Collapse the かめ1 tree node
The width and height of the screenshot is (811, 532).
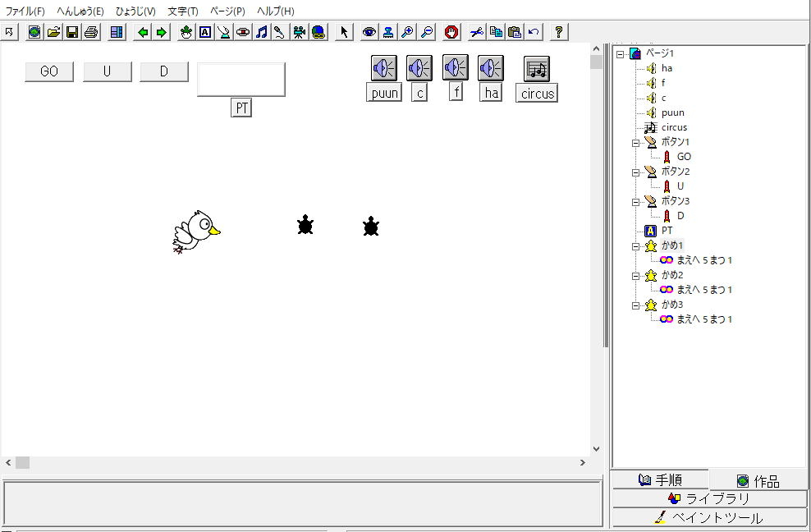click(635, 247)
